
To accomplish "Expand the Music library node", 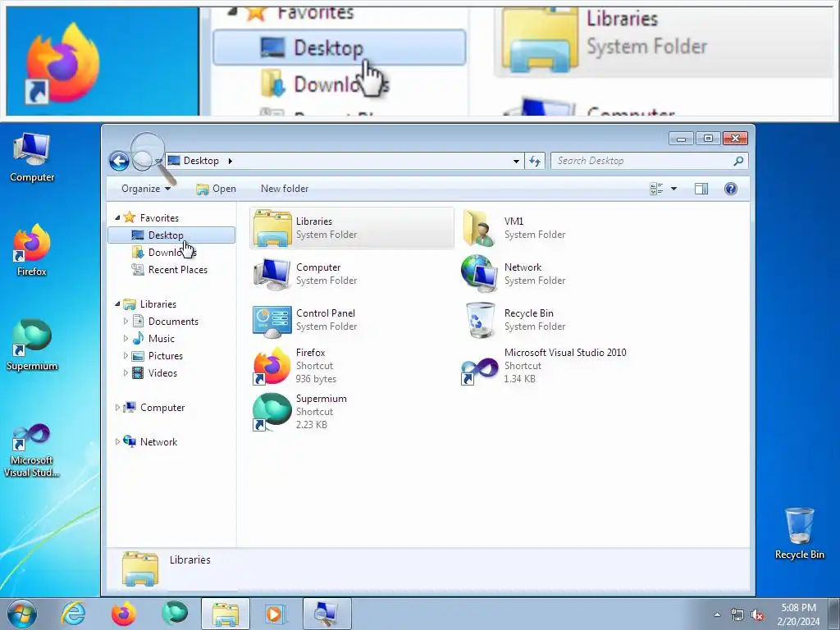I will point(126,339).
